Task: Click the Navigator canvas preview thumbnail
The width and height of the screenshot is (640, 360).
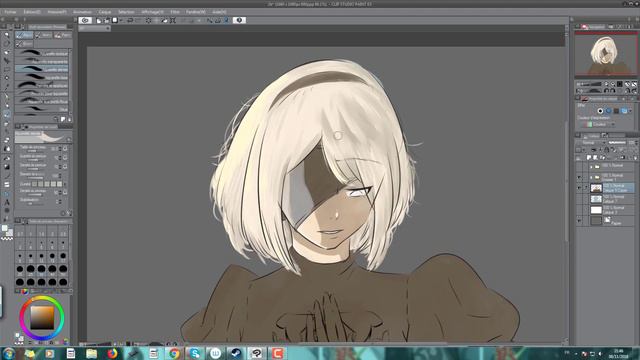Action: click(606, 54)
